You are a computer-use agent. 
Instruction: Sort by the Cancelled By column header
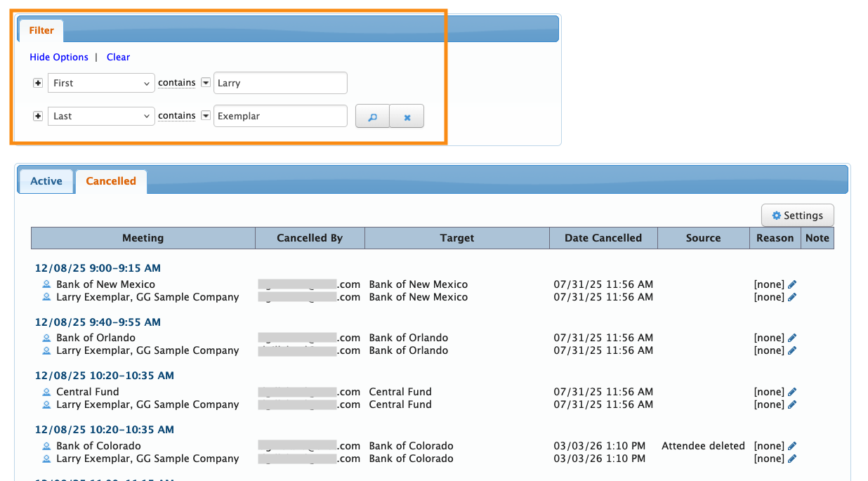[310, 238]
